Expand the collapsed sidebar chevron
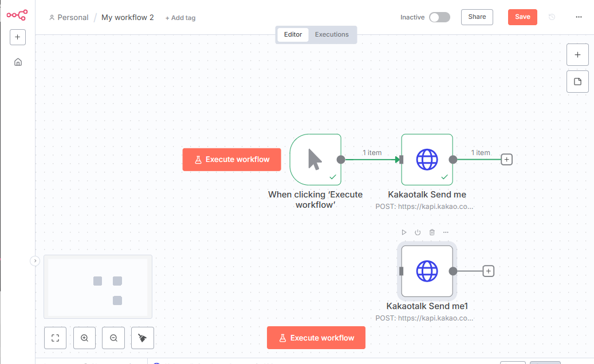This screenshot has width=594, height=364. (x=35, y=261)
